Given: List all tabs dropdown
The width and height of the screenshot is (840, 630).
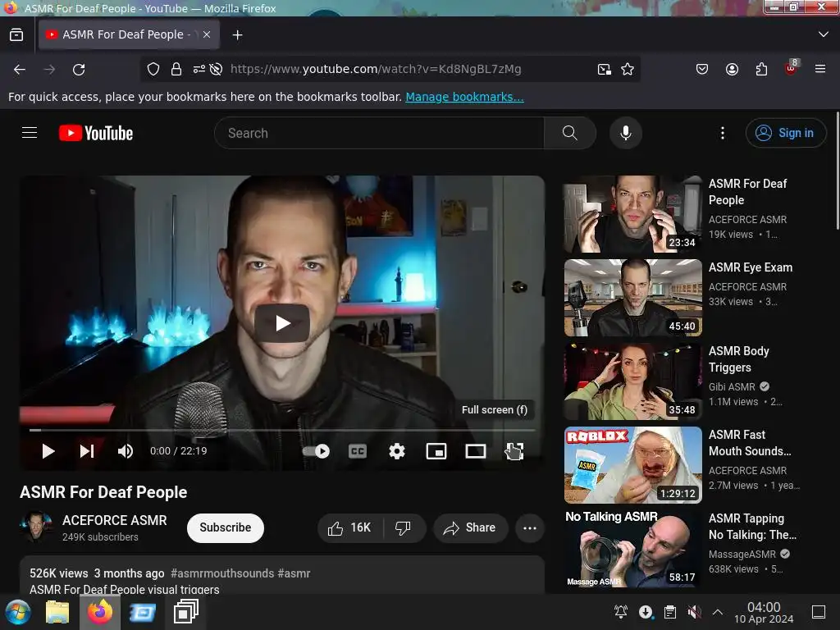Looking at the screenshot, I should coord(824,34).
